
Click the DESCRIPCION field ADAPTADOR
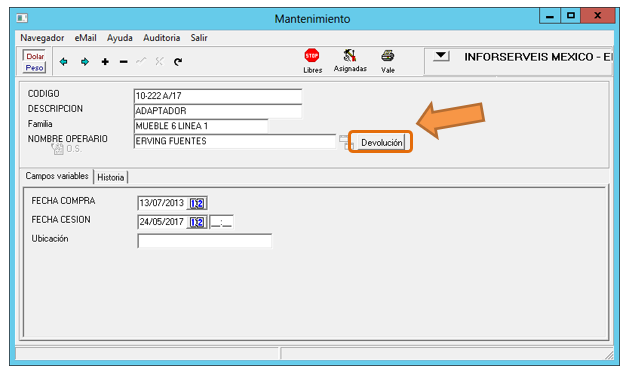pos(218,111)
